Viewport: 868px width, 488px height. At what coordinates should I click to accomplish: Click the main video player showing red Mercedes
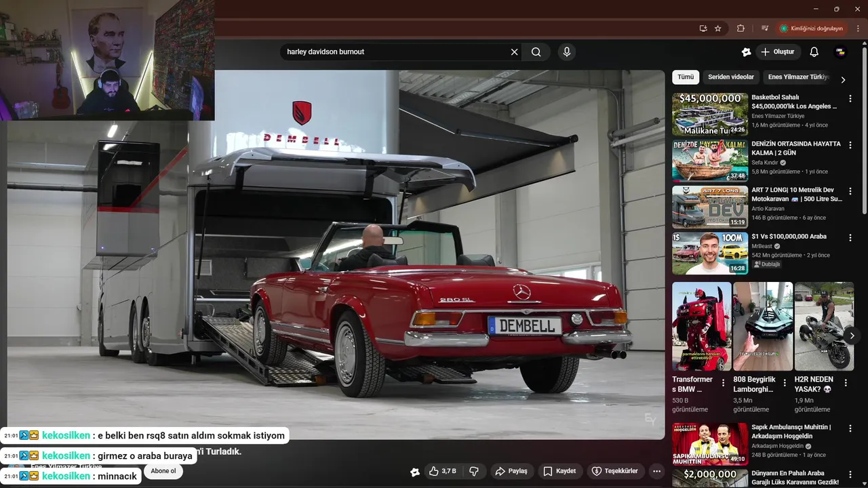click(x=336, y=255)
